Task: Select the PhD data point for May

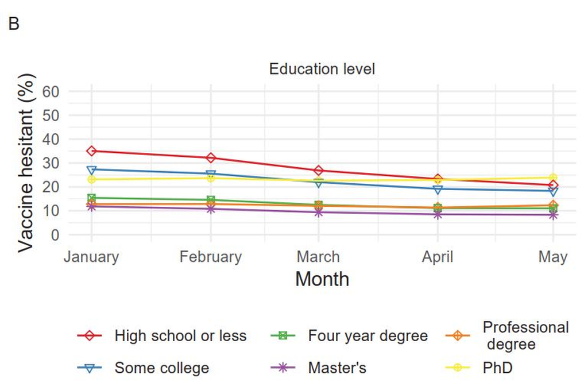Action: (553, 178)
